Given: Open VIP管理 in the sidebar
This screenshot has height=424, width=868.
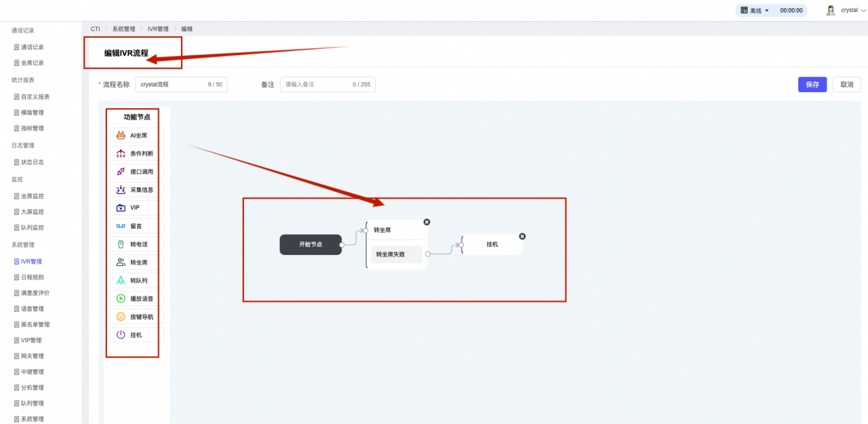Looking at the screenshot, I should pyautogui.click(x=31, y=341).
